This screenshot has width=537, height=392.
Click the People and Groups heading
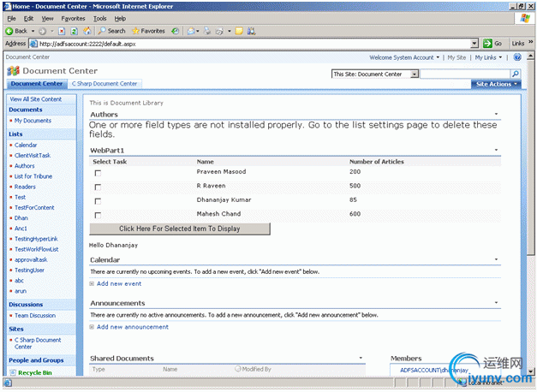(36, 360)
